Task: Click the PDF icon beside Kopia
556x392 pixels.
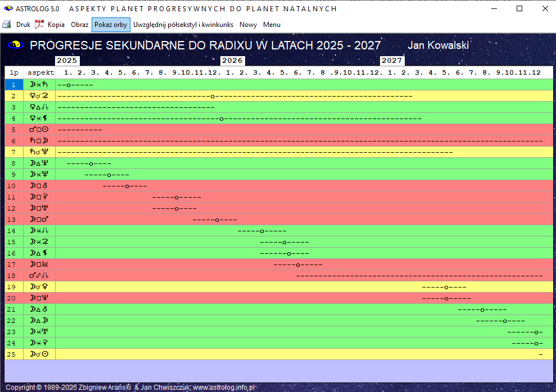Action: (x=39, y=25)
